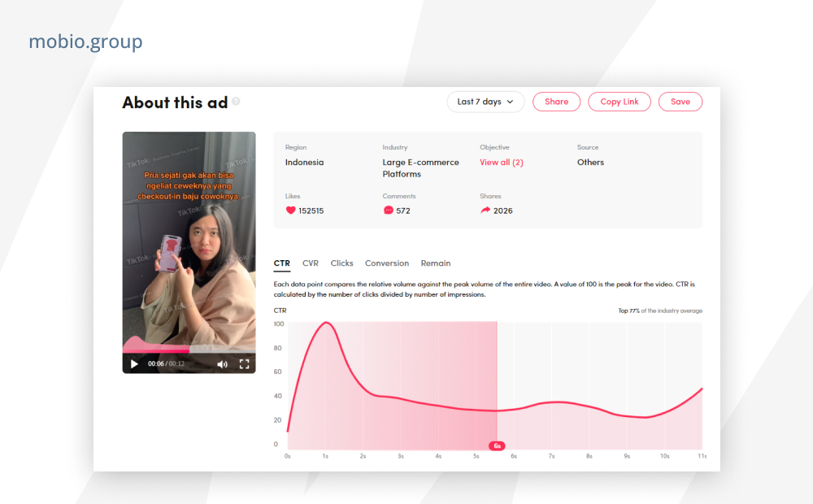Click the 11s label on chart axis

(702, 456)
